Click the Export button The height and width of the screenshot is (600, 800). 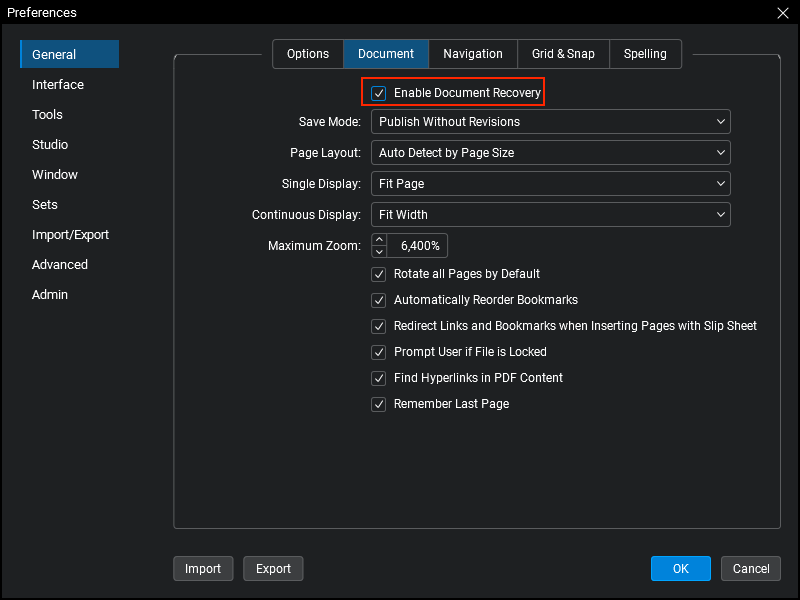click(x=273, y=568)
